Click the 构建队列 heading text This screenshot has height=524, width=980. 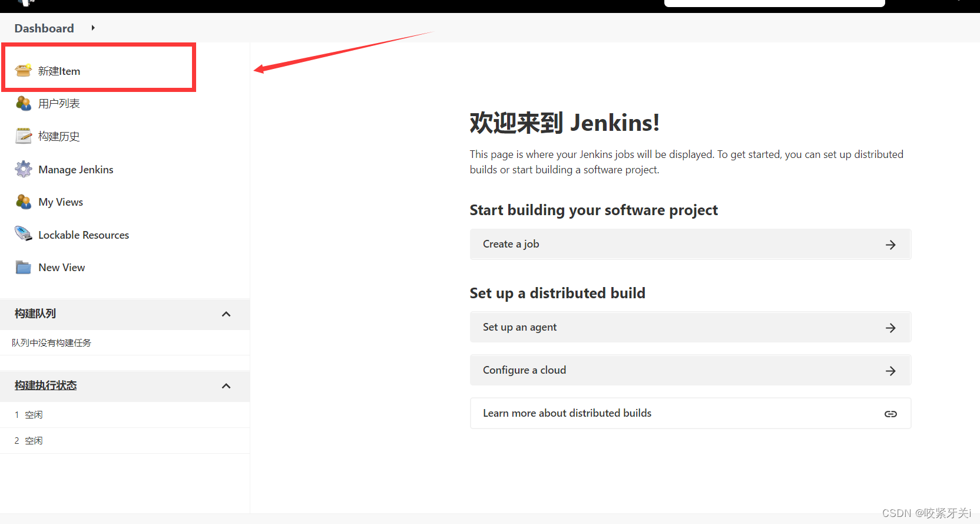35,314
